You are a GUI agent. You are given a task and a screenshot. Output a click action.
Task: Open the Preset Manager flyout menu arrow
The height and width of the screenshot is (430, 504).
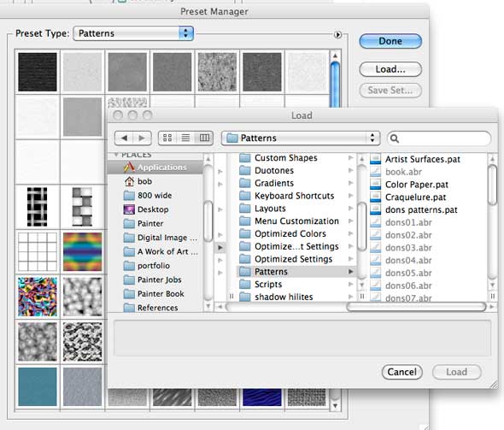click(337, 35)
